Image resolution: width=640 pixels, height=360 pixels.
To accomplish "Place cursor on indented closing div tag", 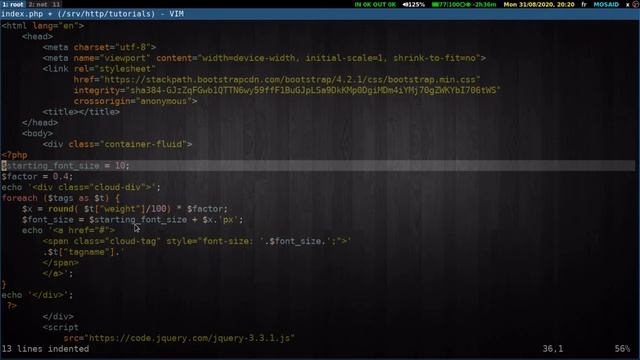I will click(58, 316).
